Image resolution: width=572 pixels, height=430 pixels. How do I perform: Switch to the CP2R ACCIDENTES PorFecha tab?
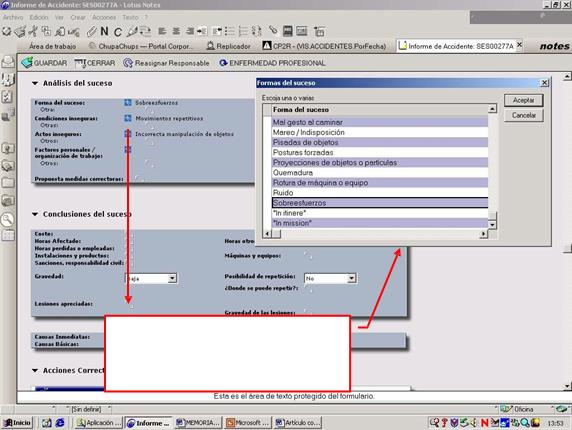coord(324,46)
